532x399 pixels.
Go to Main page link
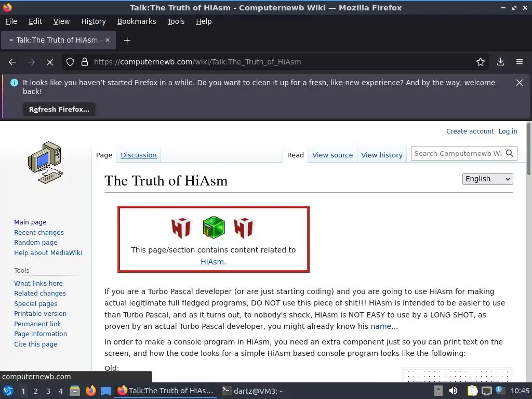(x=30, y=222)
